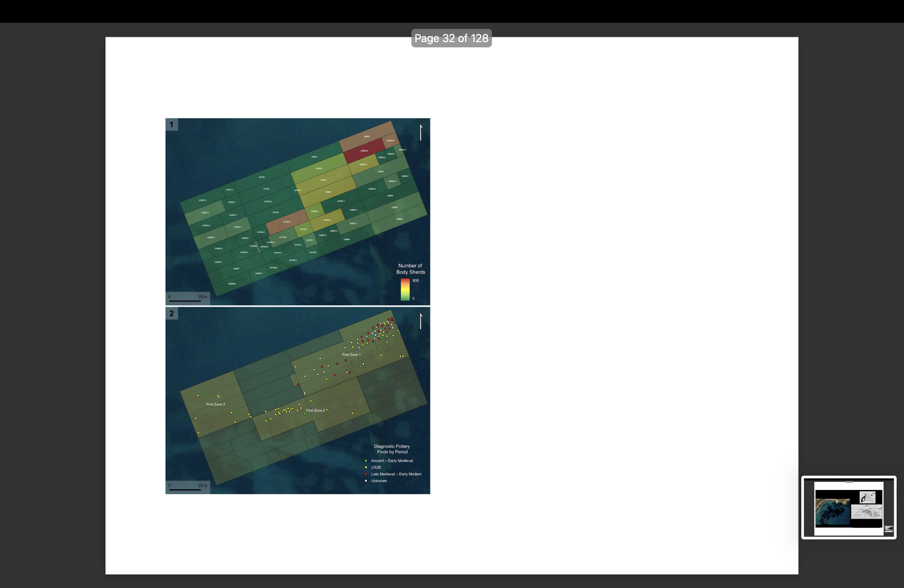Click the body sherds color gradient bar
904x588 pixels.
[405, 289]
